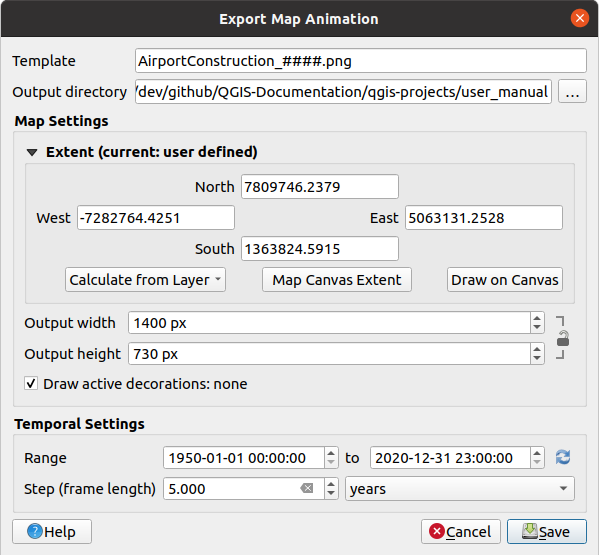Click the Help question mark icon
This screenshot has width=599, height=555.
[x=35, y=531]
